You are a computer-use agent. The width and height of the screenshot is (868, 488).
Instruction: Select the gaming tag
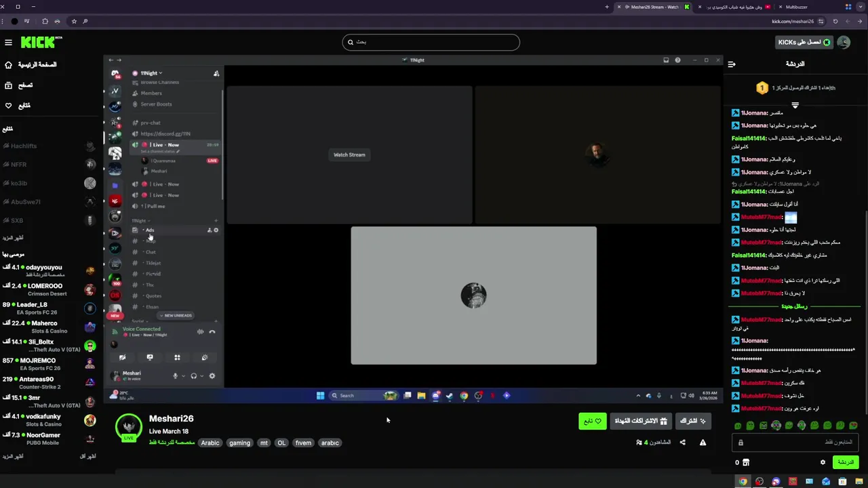tap(239, 443)
